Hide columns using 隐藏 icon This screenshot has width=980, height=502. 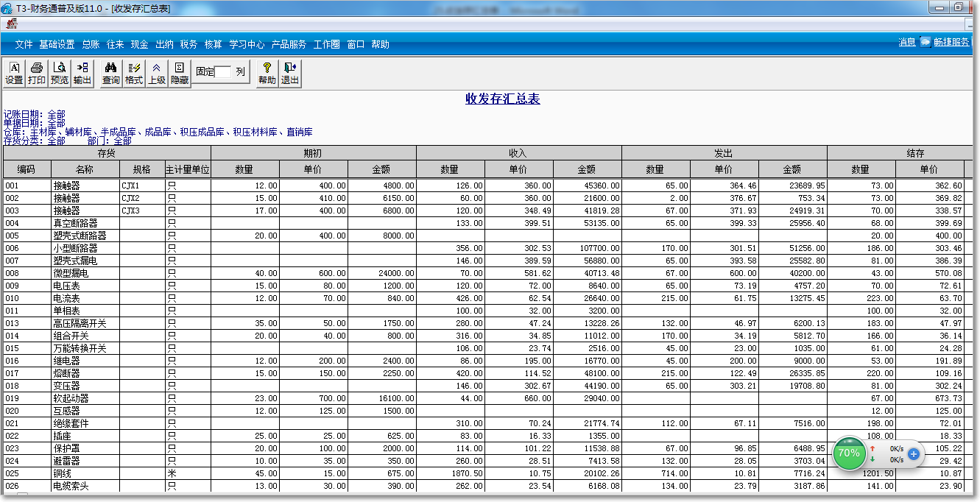tap(178, 72)
